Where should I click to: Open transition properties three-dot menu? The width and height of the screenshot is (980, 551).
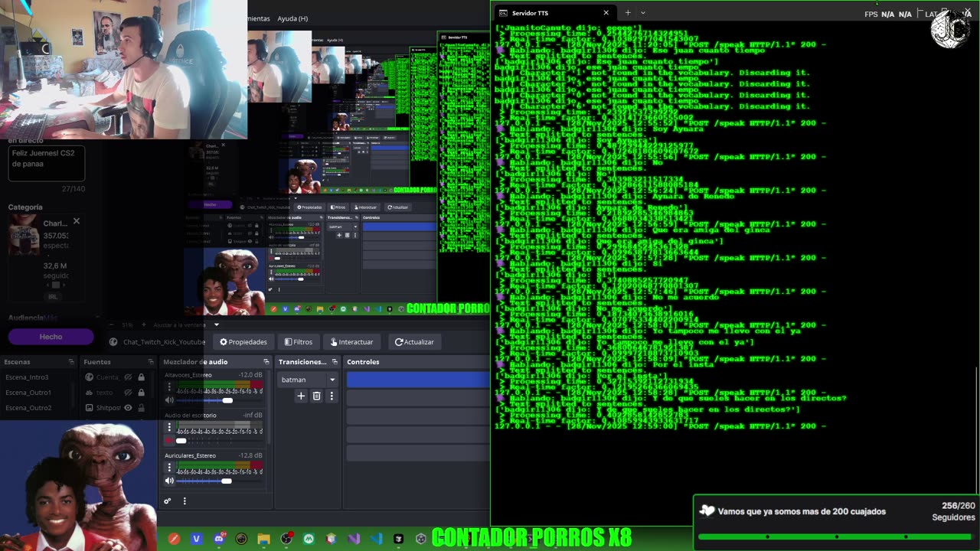coord(332,396)
